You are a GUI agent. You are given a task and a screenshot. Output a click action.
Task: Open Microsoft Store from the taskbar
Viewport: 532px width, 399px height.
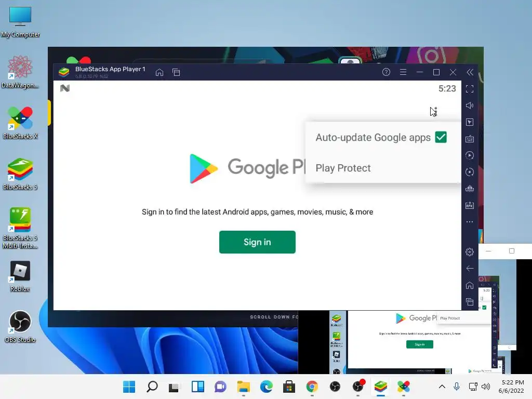(x=289, y=387)
